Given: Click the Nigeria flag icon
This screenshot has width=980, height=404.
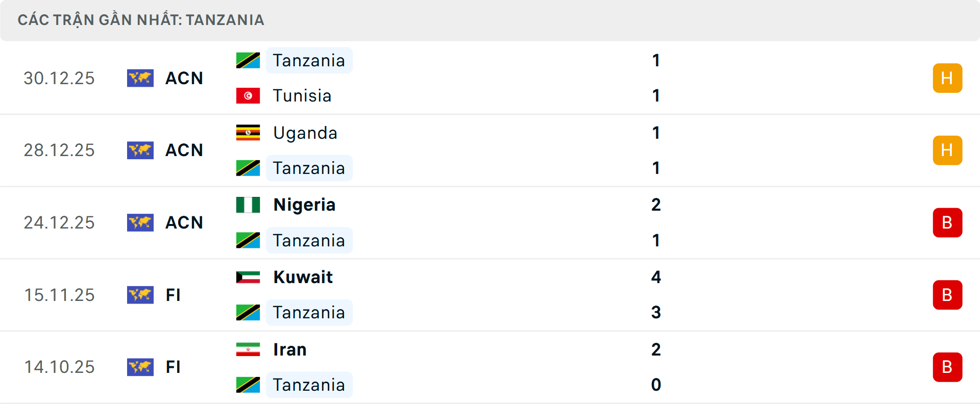Looking at the screenshot, I should (248, 204).
